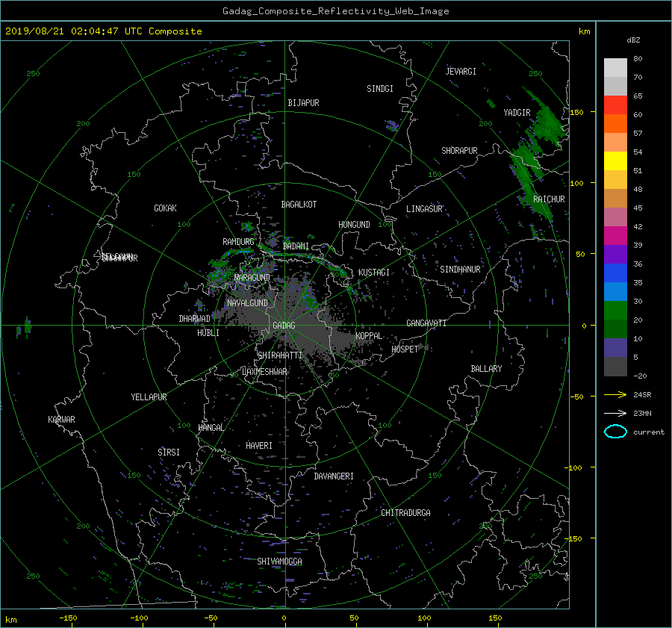Click the KOPPAL city label

(x=369, y=336)
